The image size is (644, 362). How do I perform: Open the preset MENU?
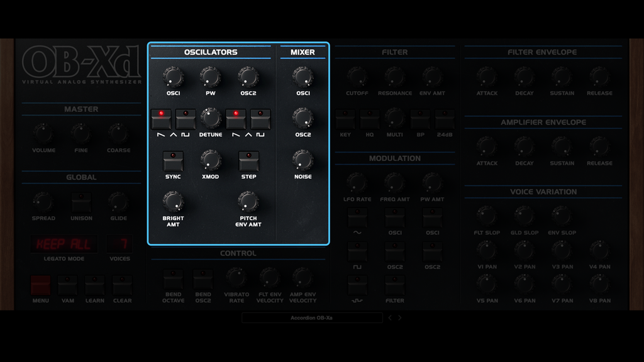tap(40, 285)
